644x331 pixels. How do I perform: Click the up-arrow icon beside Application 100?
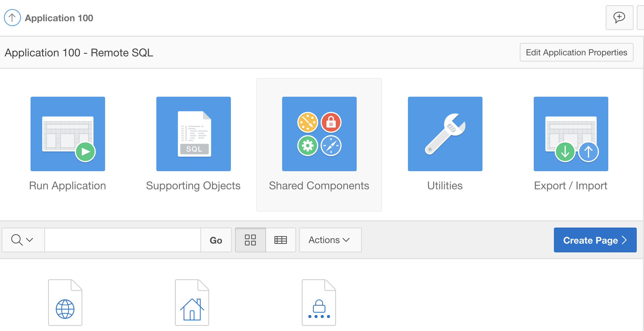pyautogui.click(x=12, y=18)
